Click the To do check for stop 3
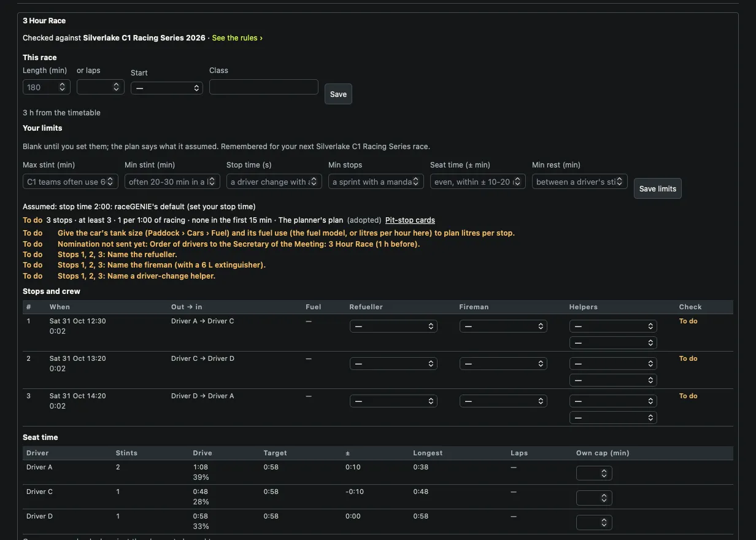This screenshot has height=540, width=756. pyautogui.click(x=688, y=396)
